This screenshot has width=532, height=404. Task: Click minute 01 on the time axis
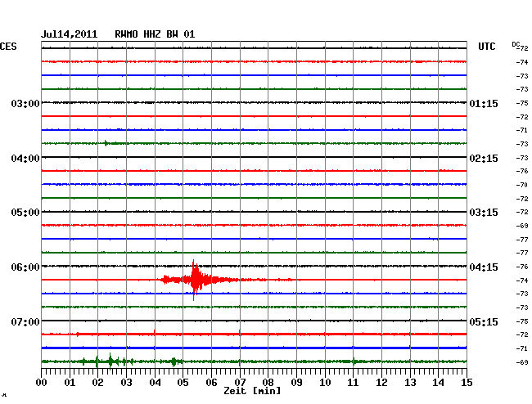(70, 382)
